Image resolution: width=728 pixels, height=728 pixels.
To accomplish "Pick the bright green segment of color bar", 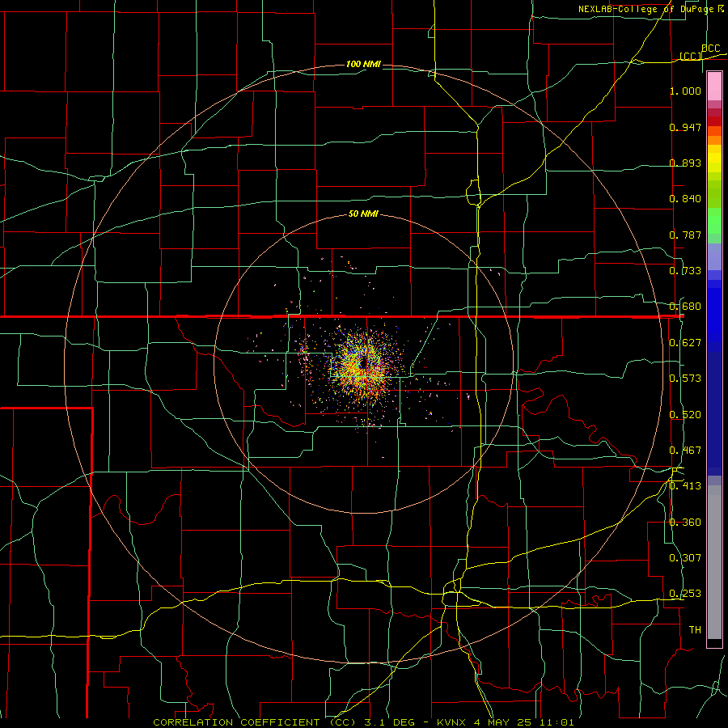I will pos(714,221).
